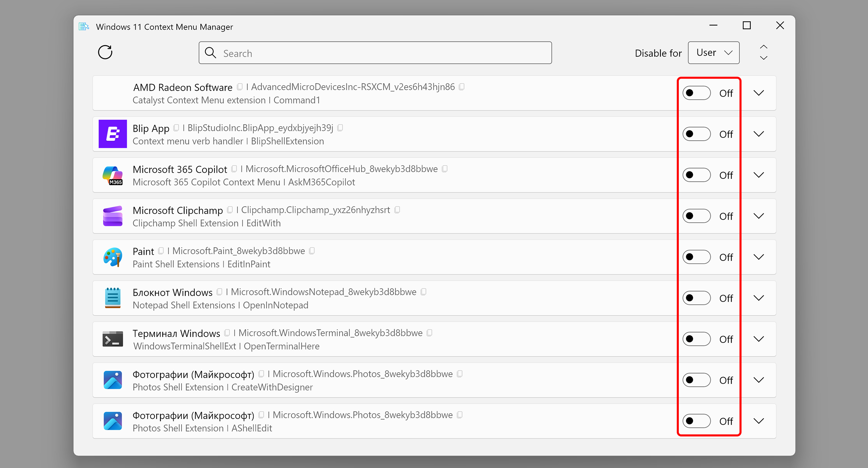Copy the Blip App name
The image size is (868, 468).
pyautogui.click(x=176, y=128)
